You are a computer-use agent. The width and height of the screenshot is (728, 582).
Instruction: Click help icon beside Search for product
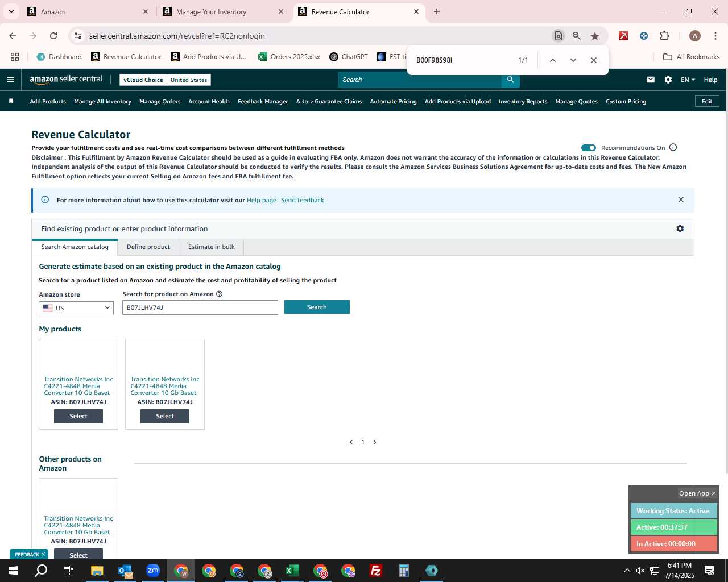pyautogui.click(x=219, y=294)
